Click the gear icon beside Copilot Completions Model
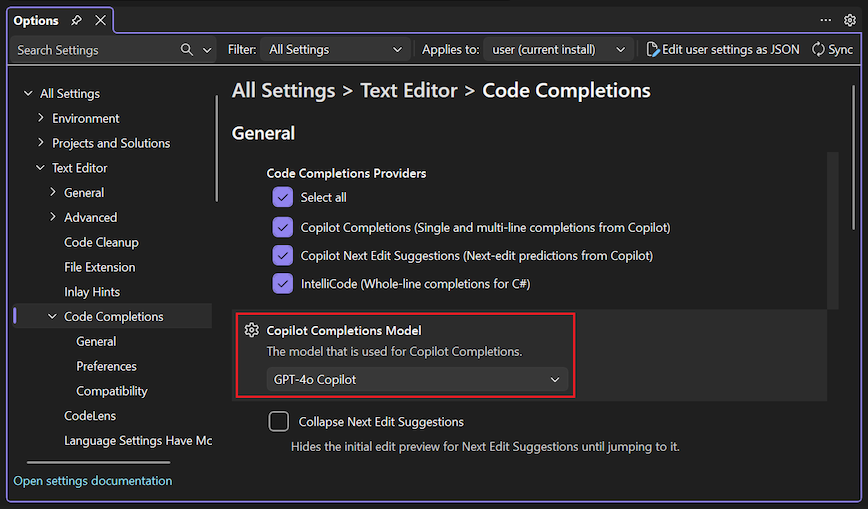868x509 pixels. [x=252, y=331]
